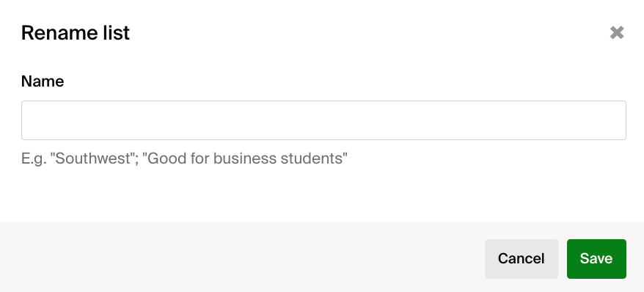The width and height of the screenshot is (644, 292).
Task: Save the renamed list
Action: point(596,259)
